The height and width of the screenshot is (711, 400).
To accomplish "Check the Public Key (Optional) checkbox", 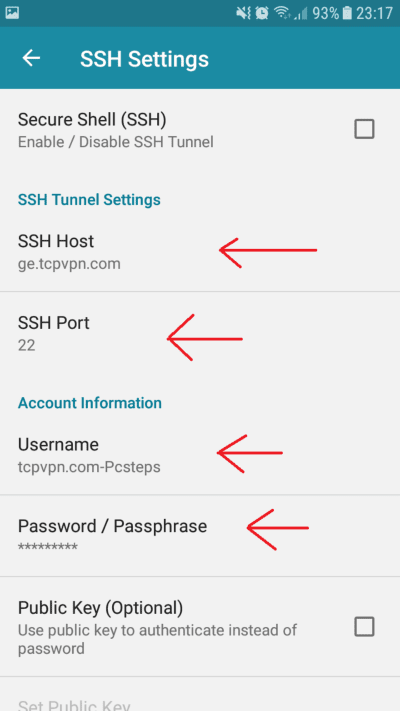I will (364, 627).
